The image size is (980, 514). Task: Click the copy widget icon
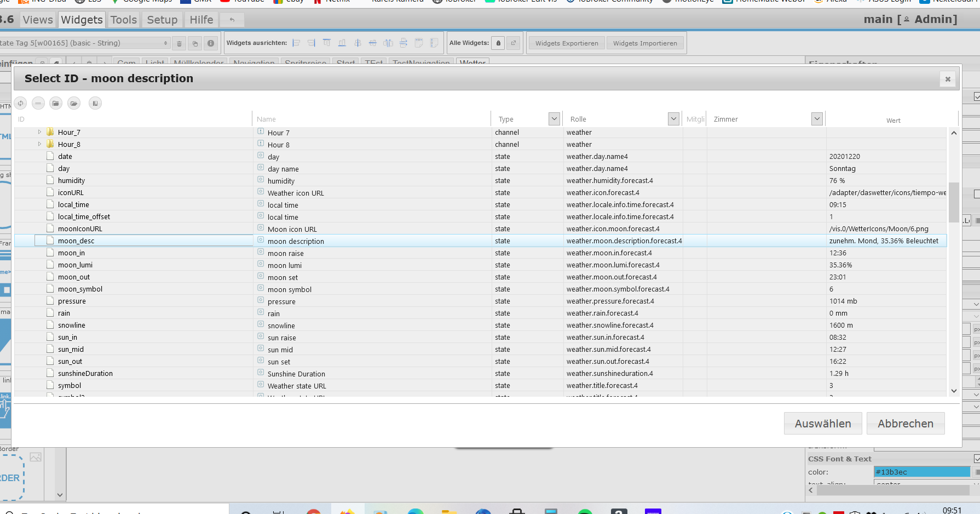tap(195, 43)
